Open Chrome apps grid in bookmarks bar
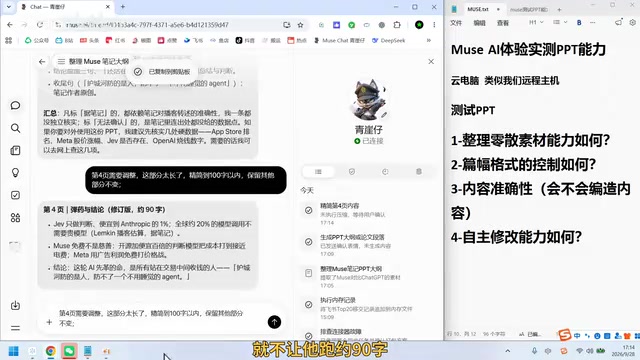640x360 pixels. click(x=9, y=40)
